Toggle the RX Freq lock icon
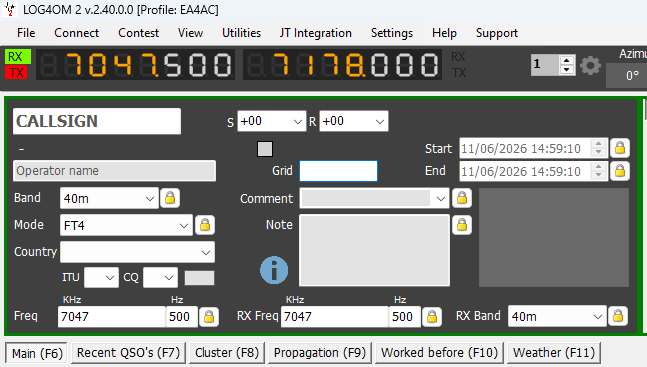Image resolution: width=647 pixels, height=367 pixels. click(x=432, y=317)
